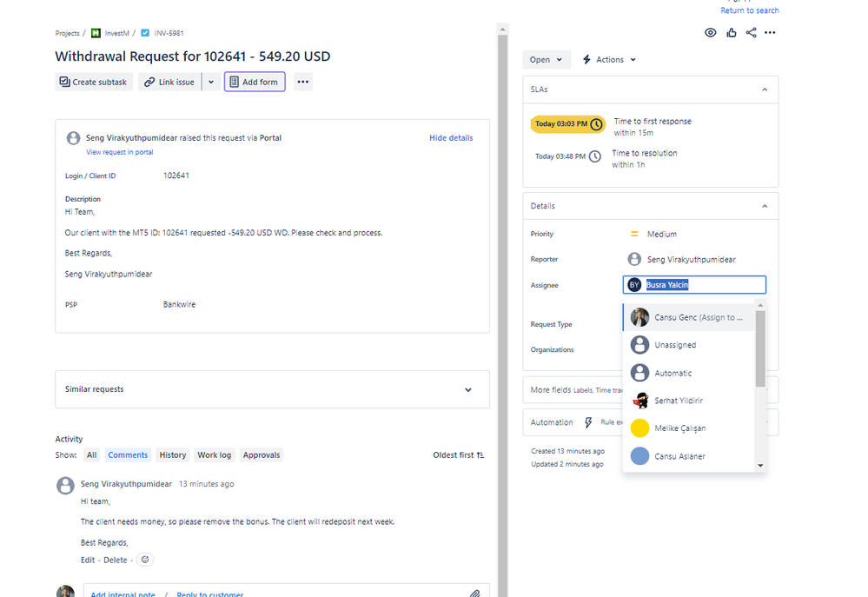Click the reporter avatar of Seng Virakyuthpumidear
This screenshot has width=868, height=597.
pyautogui.click(x=634, y=259)
